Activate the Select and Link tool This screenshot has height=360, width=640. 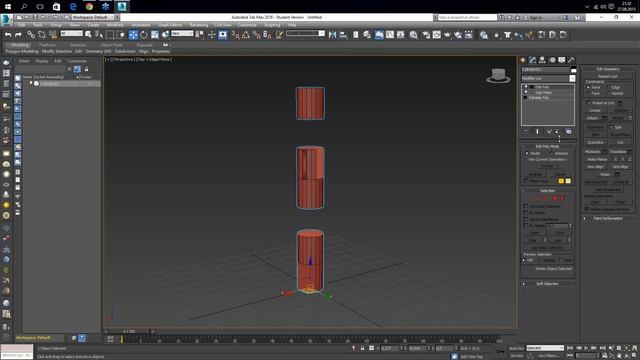click(x=31, y=35)
